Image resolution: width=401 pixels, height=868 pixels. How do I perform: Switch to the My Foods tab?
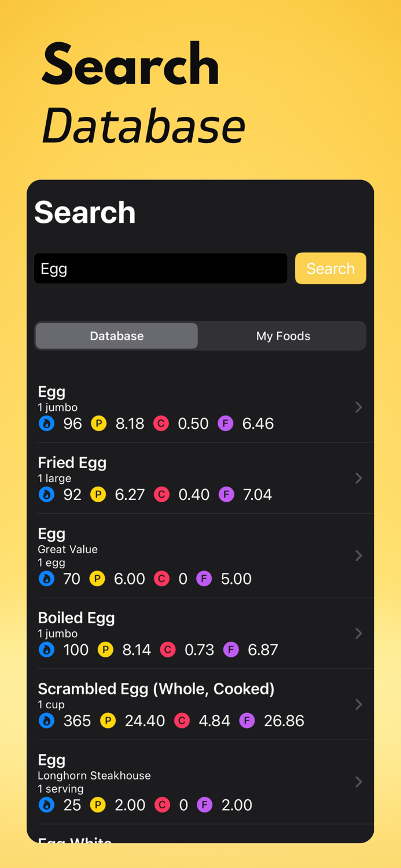(x=283, y=336)
